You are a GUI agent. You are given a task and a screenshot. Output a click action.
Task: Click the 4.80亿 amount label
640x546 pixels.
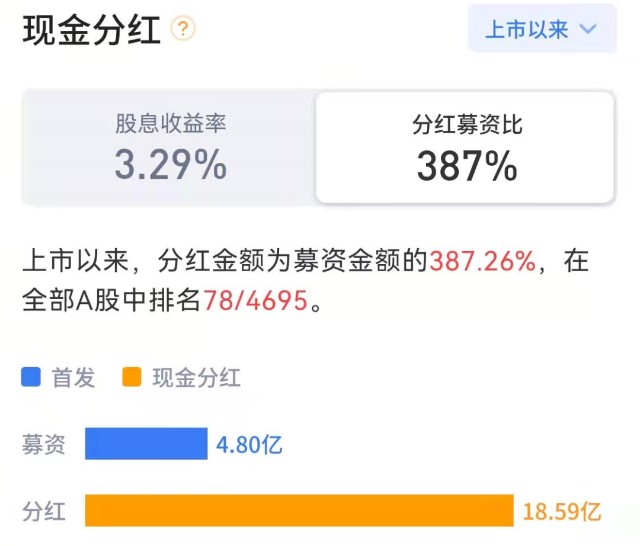pyautogui.click(x=249, y=444)
